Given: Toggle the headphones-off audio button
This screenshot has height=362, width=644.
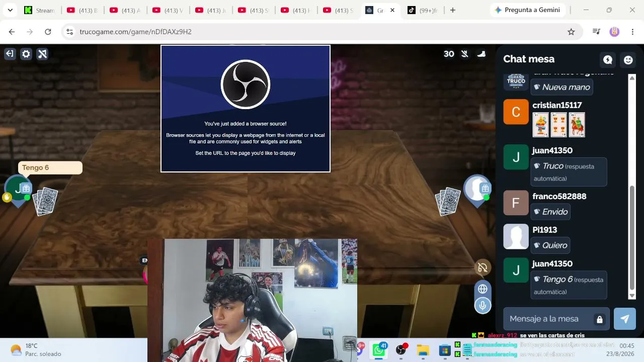Looking at the screenshot, I should [x=482, y=267].
